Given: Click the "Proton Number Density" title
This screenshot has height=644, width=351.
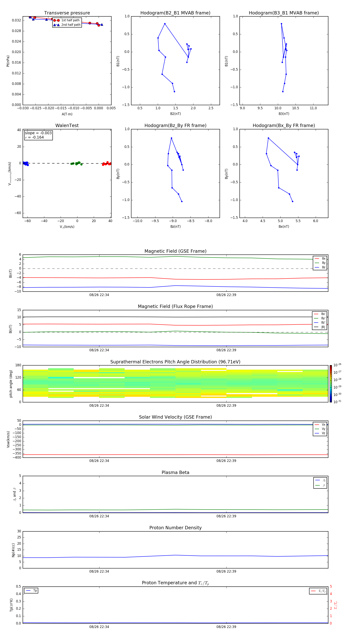Looking at the screenshot, I should click(175, 528).
